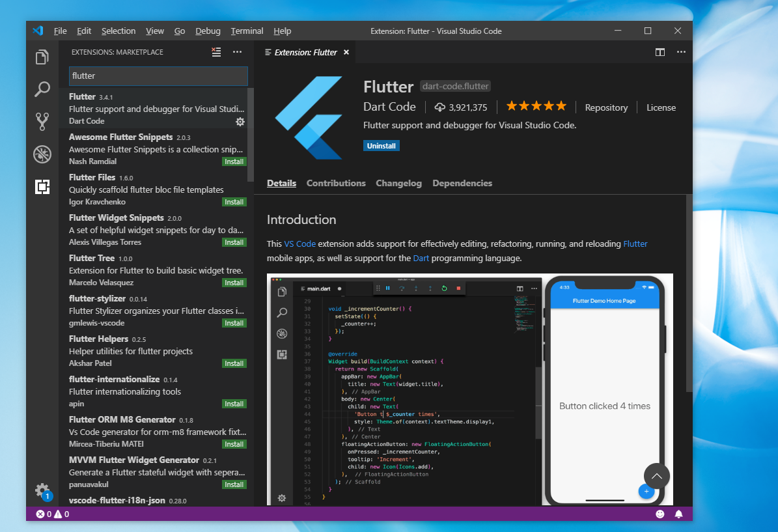Open the Manage gear with update badge
The height and width of the screenshot is (532, 778).
(x=43, y=492)
